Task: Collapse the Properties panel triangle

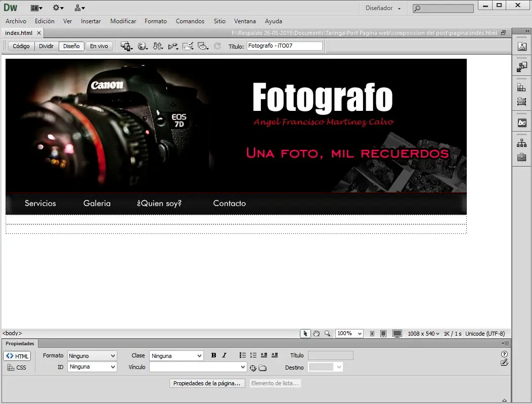Action: tap(504, 400)
